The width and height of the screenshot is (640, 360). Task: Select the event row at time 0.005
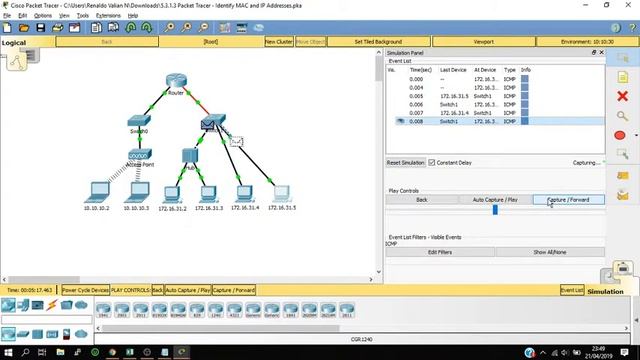pyautogui.click(x=495, y=96)
